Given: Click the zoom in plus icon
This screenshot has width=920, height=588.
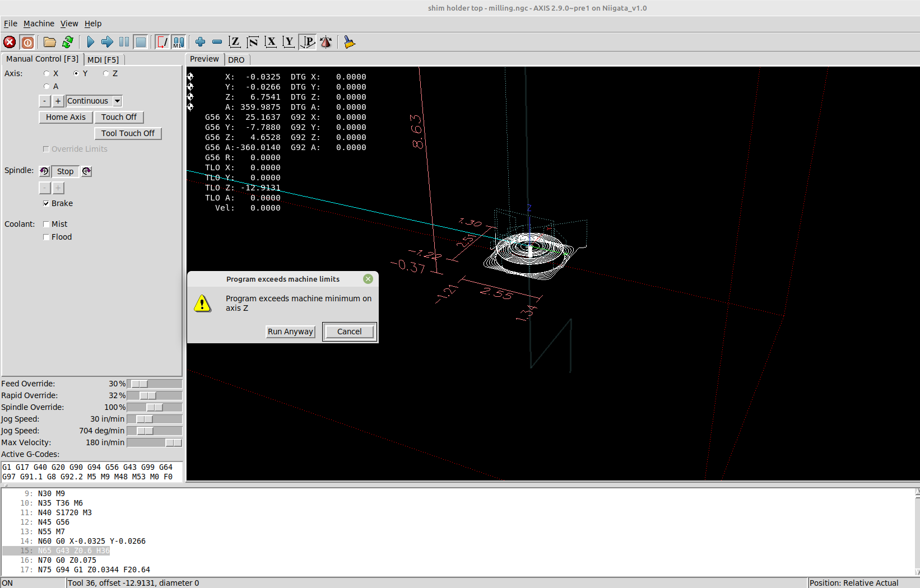Looking at the screenshot, I should [200, 42].
